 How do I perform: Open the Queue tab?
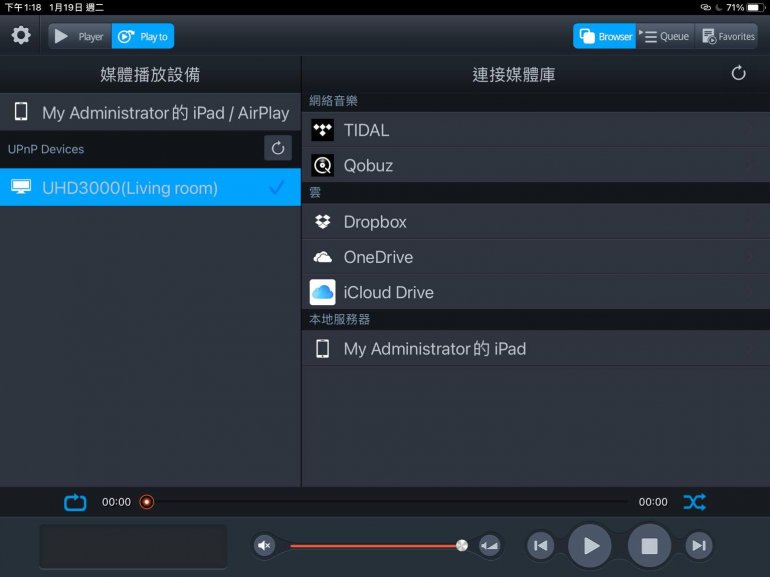tap(665, 36)
